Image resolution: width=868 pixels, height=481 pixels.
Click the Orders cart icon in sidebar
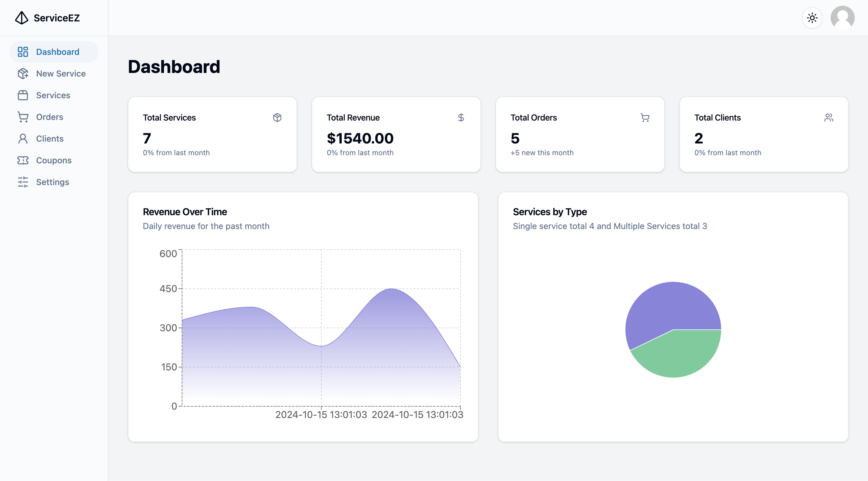point(23,117)
